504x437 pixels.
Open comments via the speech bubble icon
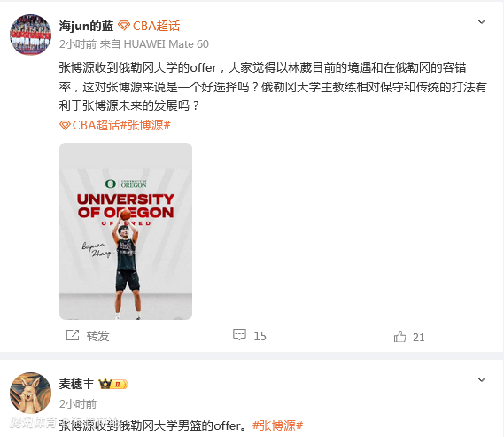239,334
